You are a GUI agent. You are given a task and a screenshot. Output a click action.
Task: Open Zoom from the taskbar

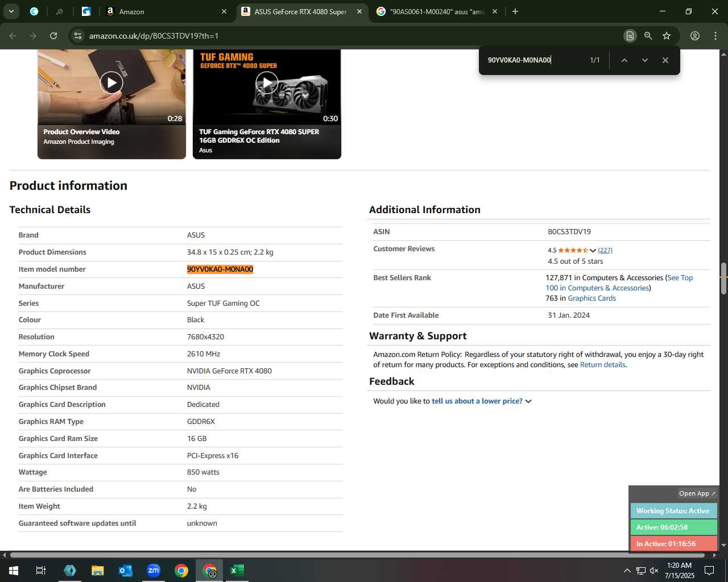pyautogui.click(x=154, y=571)
